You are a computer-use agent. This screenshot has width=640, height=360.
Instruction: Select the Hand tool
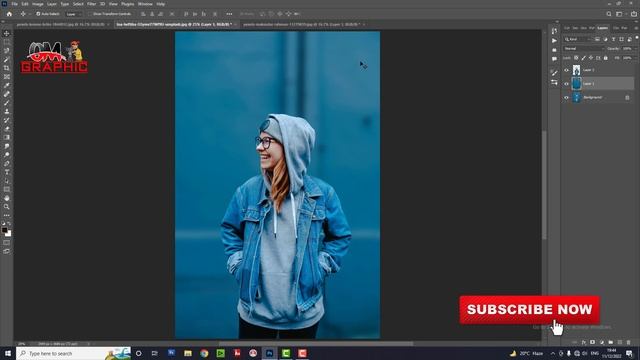(x=7, y=198)
